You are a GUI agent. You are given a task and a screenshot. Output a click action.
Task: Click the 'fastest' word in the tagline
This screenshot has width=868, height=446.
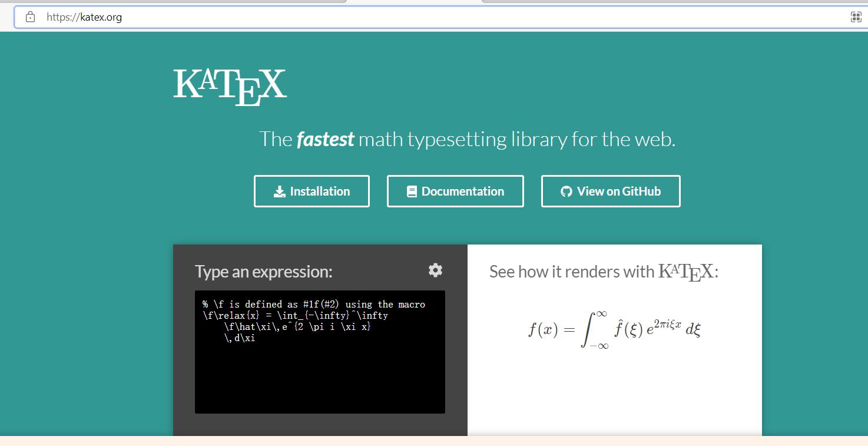[325, 139]
